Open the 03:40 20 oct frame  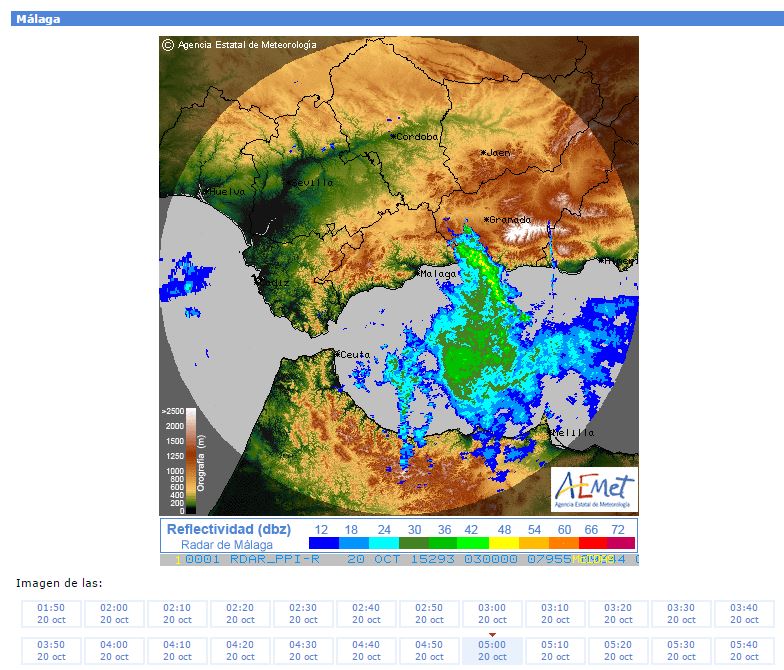click(744, 613)
